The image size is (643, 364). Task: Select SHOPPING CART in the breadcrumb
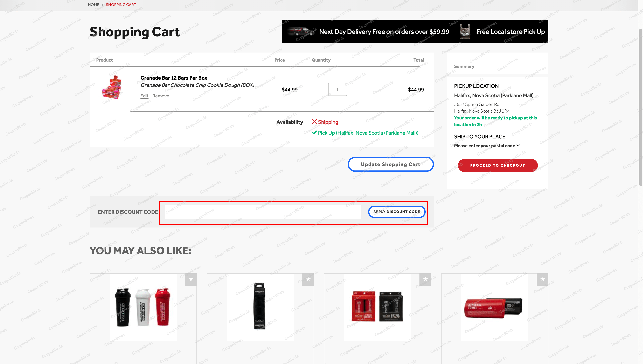pos(121,5)
